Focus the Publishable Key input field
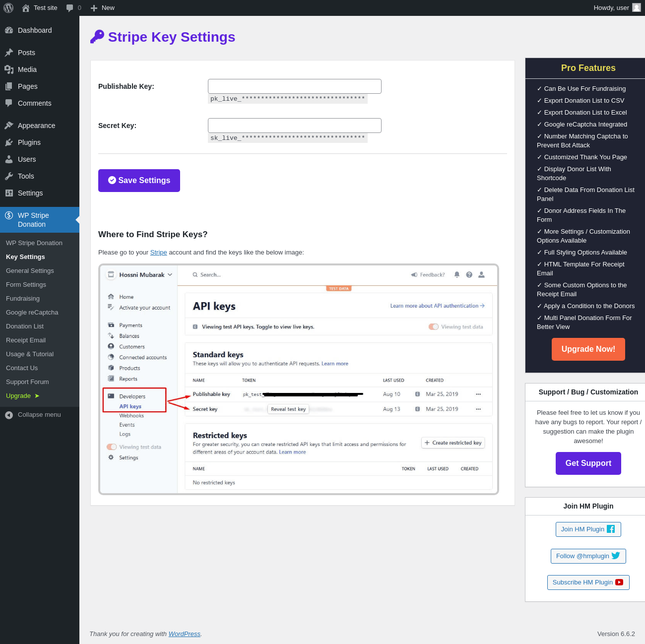 click(295, 86)
